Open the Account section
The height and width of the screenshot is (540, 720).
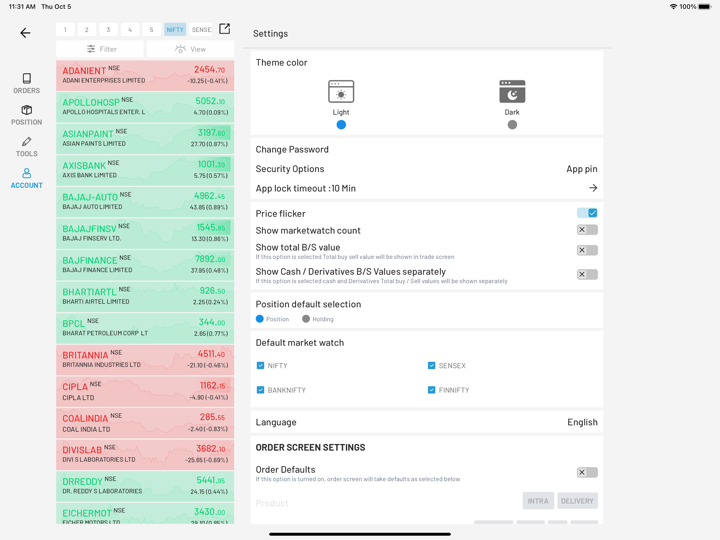click(27, 178)
